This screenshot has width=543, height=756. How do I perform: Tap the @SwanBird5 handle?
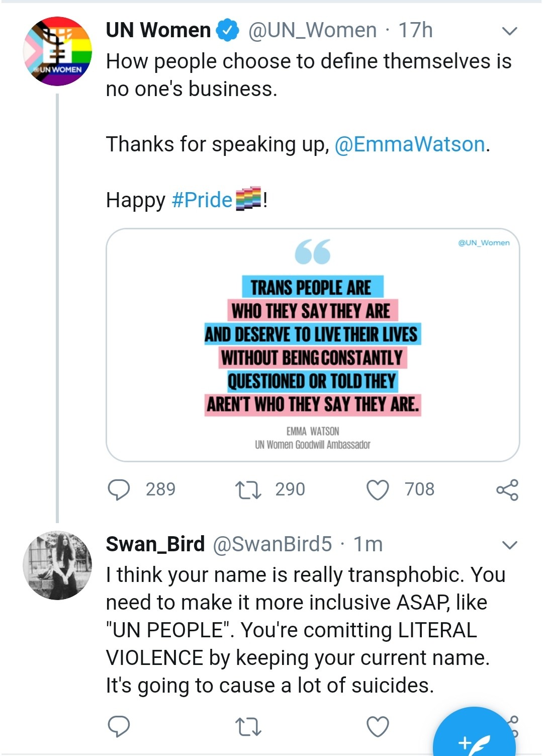click(272, 544)
